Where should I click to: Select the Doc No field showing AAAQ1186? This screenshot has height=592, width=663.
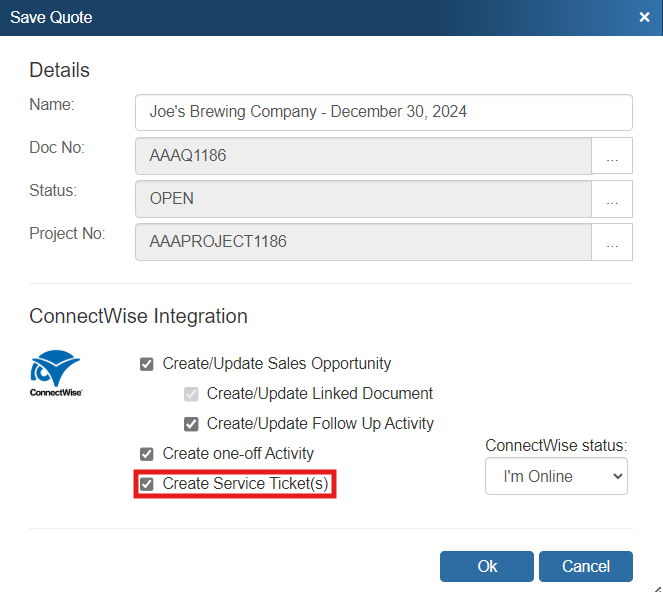pos(363,156)
